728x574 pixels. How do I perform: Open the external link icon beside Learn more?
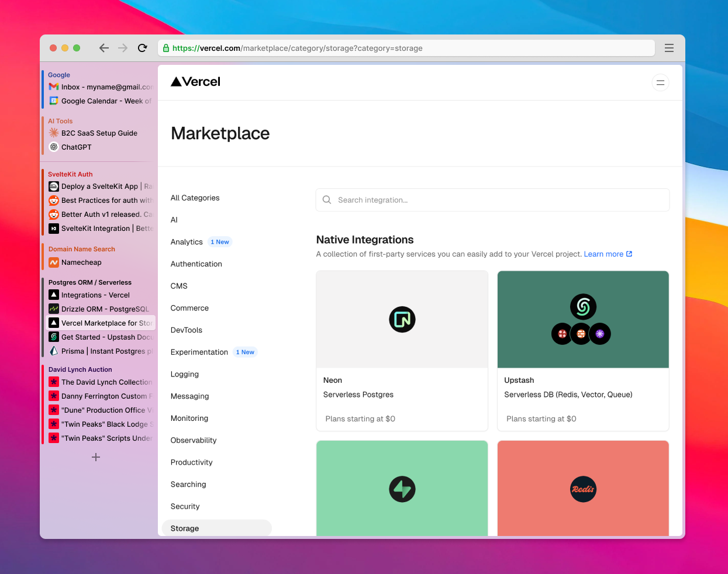(x=629, y=254)
